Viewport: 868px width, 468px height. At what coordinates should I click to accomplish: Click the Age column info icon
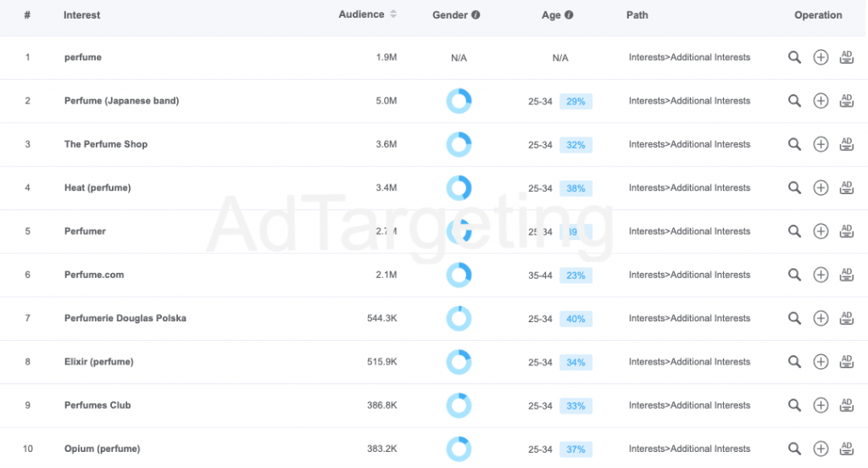[569, 15]
